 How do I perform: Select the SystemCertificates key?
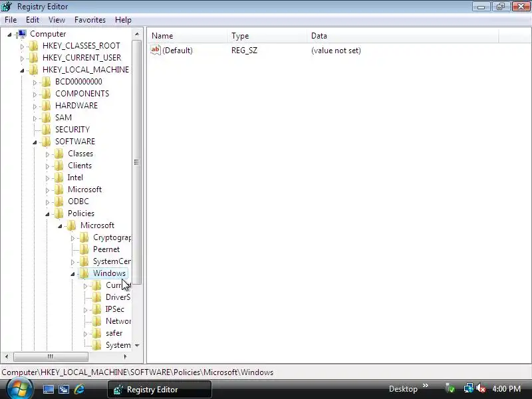(112, 261)
